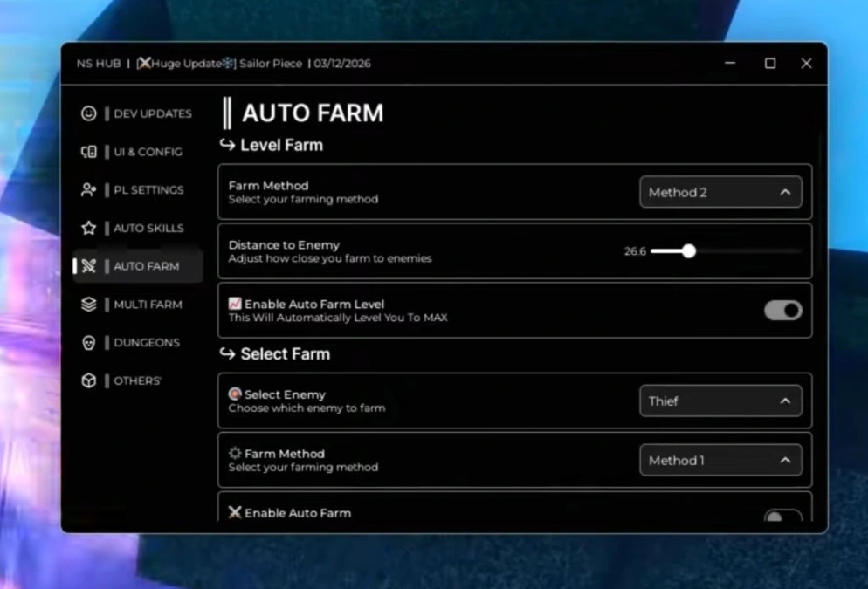This screenshot has width=868, height=589.
Task: Click the stacked layers MULTI FARM icon
Action: (x=88, y=305)
